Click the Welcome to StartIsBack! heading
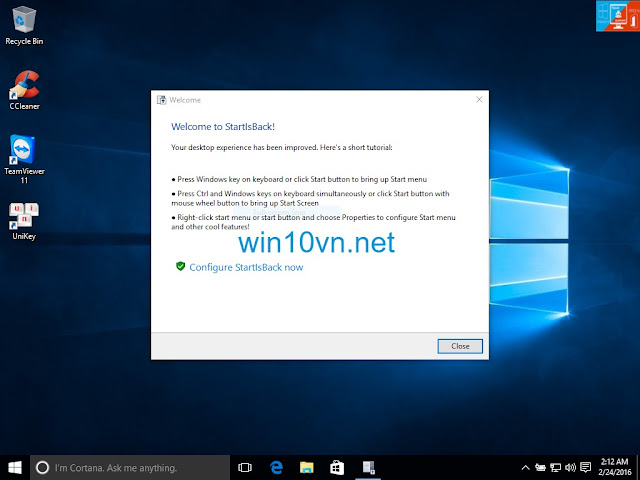640x480 pixels. click(x=223, y=127)
